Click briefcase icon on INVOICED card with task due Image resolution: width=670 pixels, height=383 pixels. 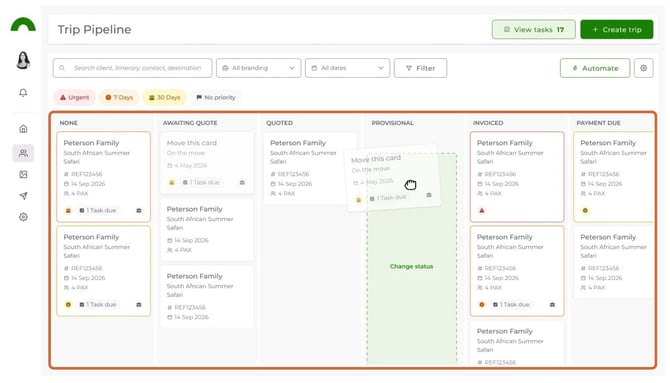pos(552,305)
